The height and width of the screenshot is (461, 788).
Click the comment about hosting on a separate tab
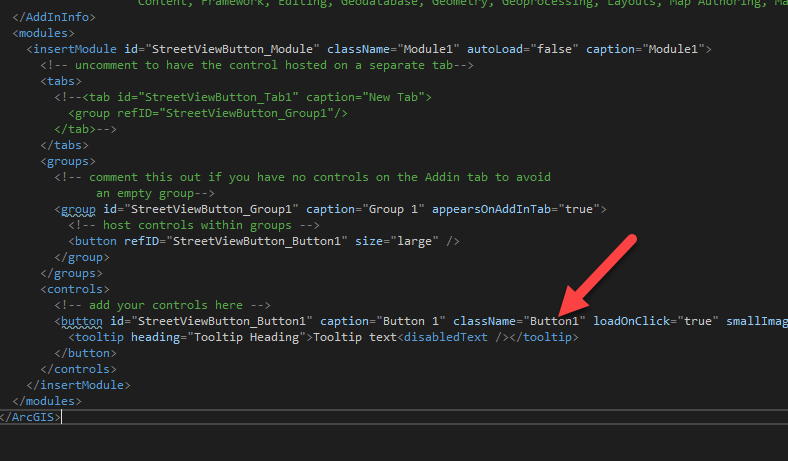tap(257, 65)
